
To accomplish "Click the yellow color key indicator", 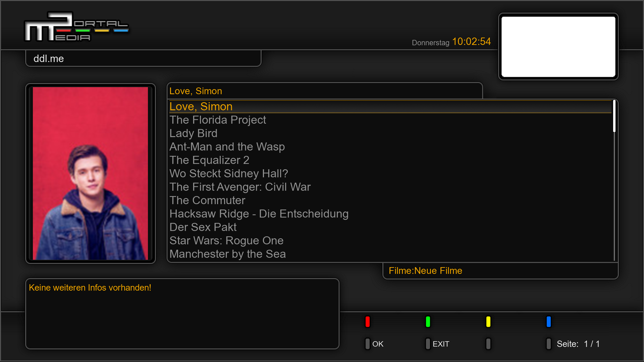I will (488, 322).
